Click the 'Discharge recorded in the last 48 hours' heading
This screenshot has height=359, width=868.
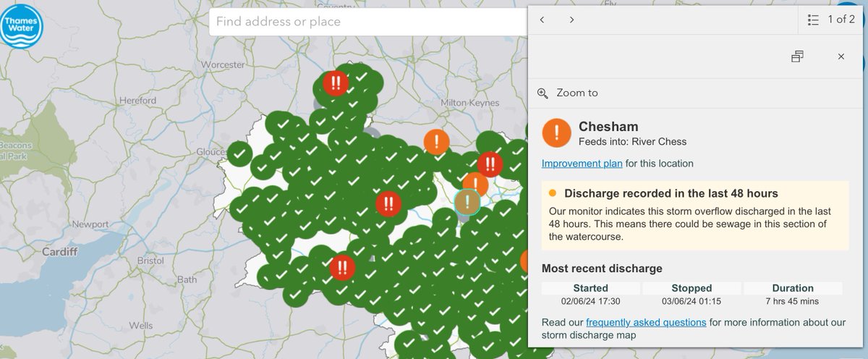coord(671,193)
